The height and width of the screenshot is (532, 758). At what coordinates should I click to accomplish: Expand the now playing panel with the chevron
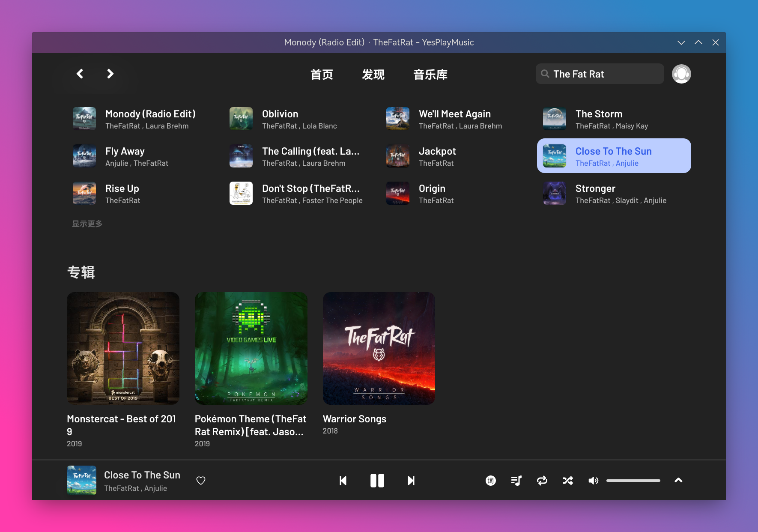coord(678,480)
